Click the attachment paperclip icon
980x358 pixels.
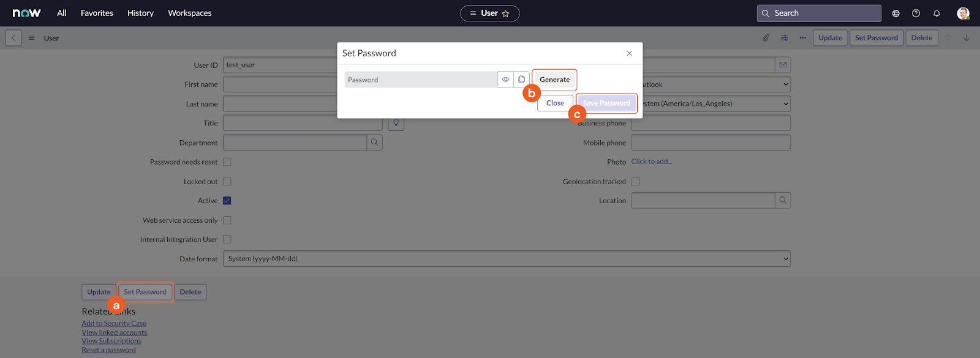click(x=766, y=38)
